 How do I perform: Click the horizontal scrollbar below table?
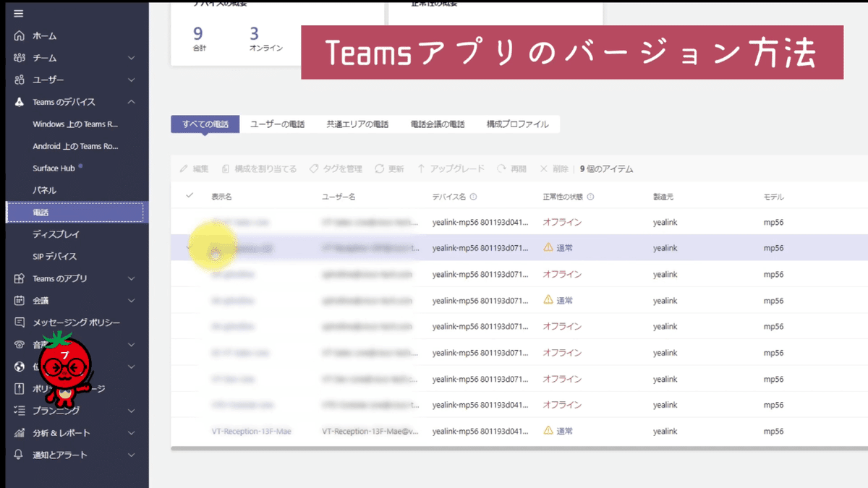(x=519, y=448)
